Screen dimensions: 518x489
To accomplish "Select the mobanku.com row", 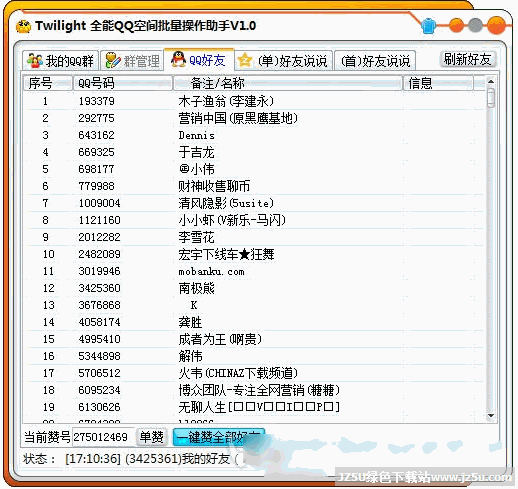I will 254,271.
